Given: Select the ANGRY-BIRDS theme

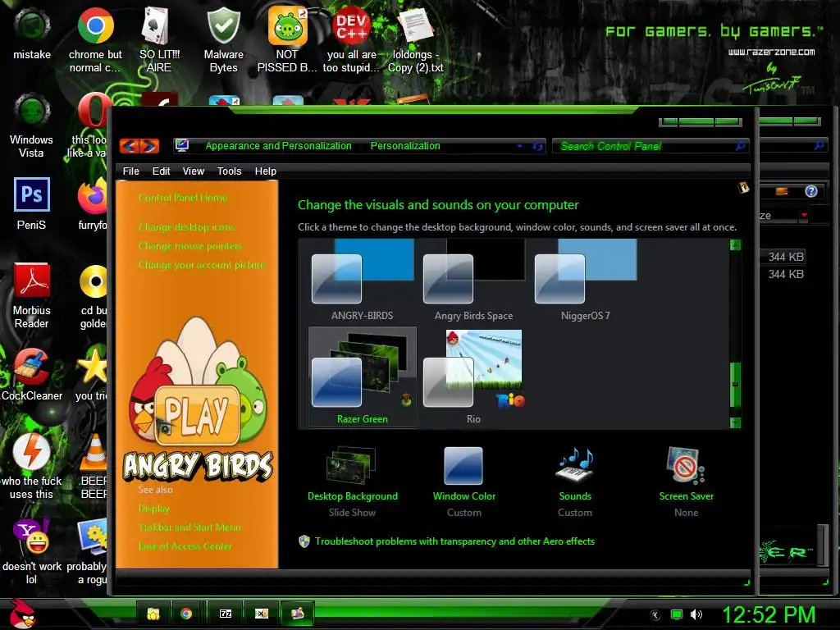Looking at the screenshot, I should point(362,281).
